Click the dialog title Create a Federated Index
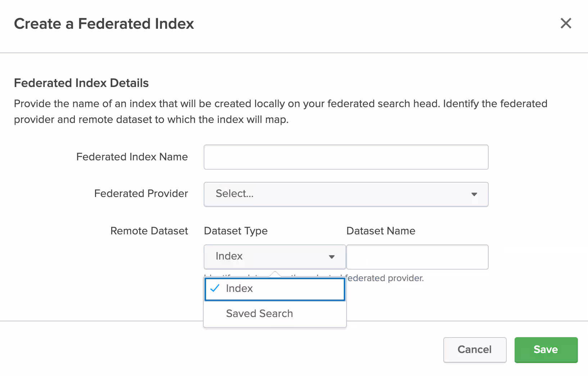 pos(104,24)
